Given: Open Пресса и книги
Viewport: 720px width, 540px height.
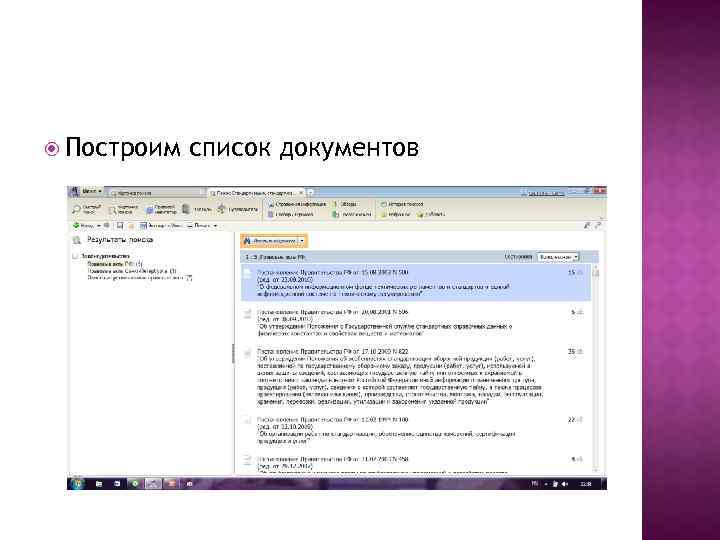Looking at the screenshot, I should click(352, 214).
